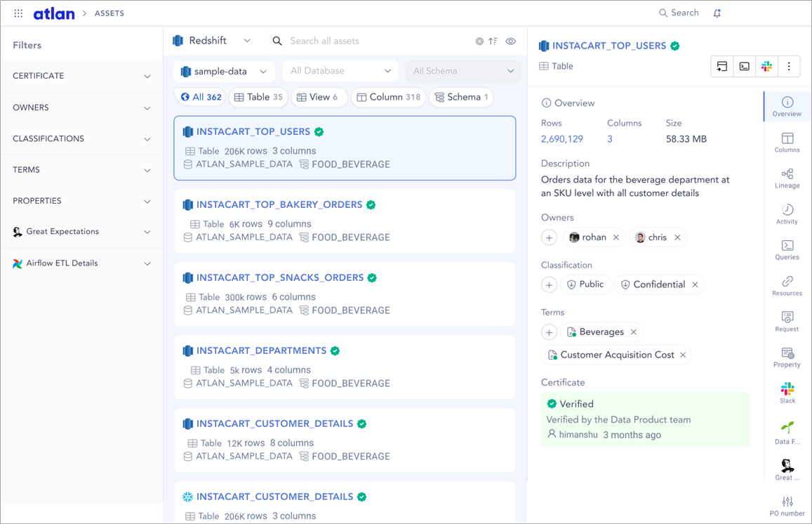Click the 2,690,129 rows value
812x524 pixels.
click(562, 139)
